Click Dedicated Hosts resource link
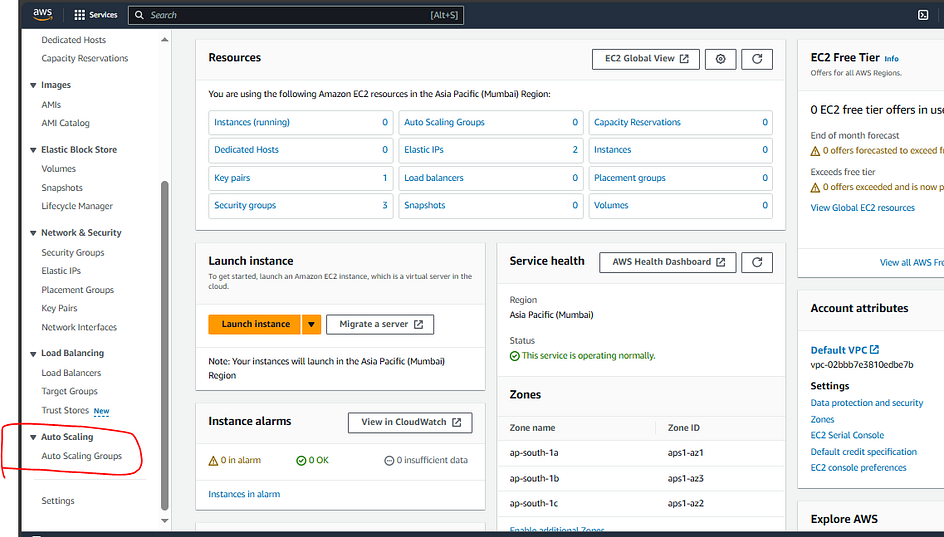The height and width of the screenshot is (537, 944). (246, 150)
